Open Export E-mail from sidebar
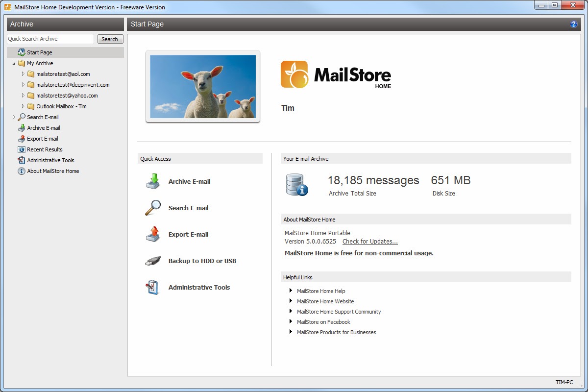The width and height of the screenshot is (588, 392). coord(43,139)
